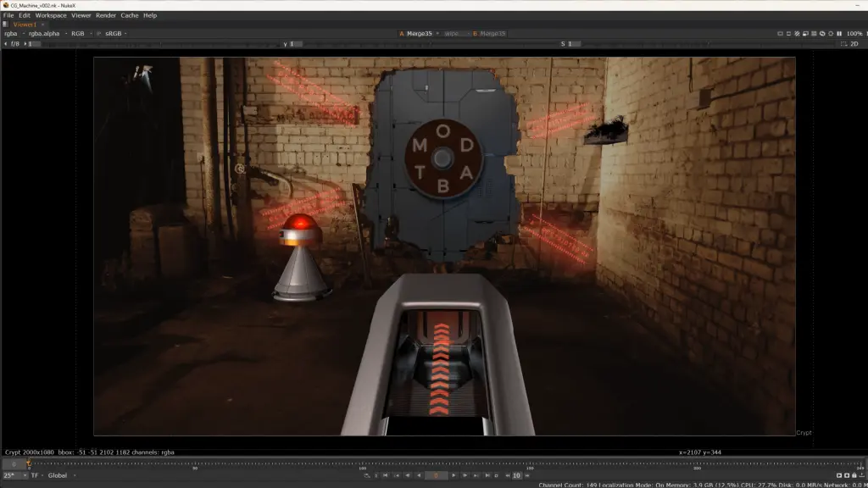Open the Render menu

(106, 15)
